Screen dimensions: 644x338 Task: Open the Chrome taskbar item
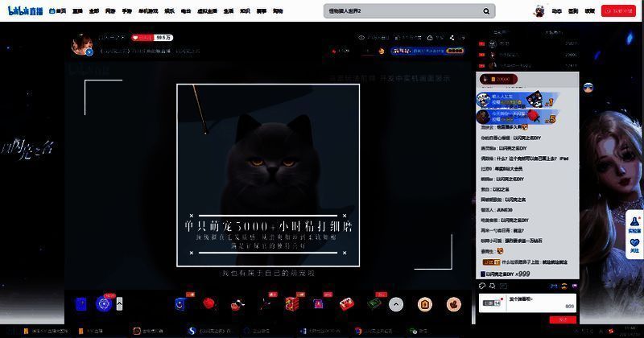[x=374, y=331]
